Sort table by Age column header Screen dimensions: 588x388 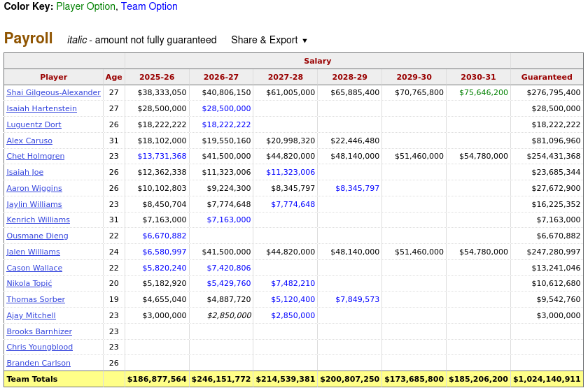pos(113,77)
